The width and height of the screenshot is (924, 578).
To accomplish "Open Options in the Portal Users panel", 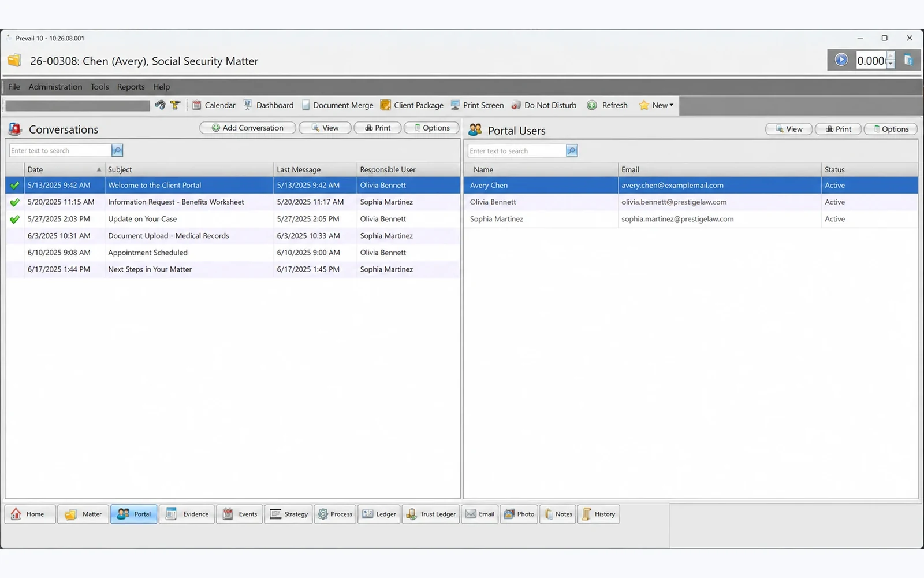I will tap(891, 129).
